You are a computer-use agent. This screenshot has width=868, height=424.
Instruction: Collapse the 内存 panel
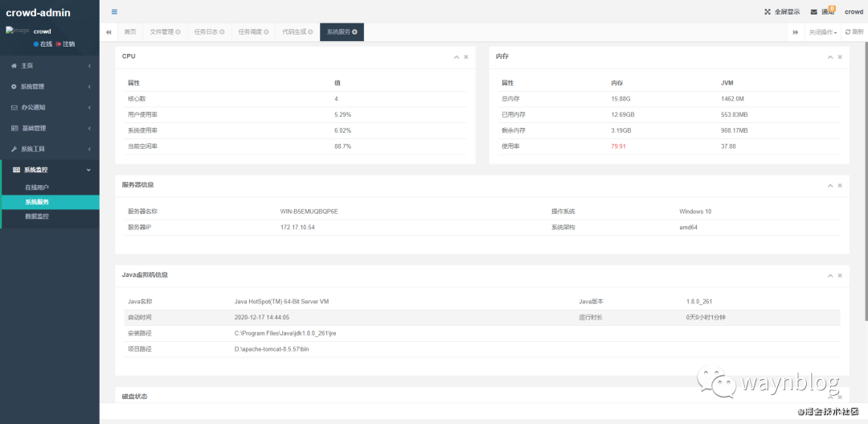coord(830,56)
